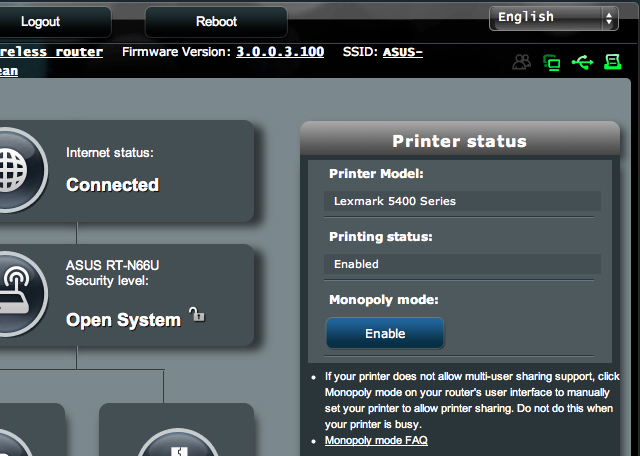This screenshot has height=456, width=640.
Task: Click the wireless router operation mode link
Action: click(x=51, y=52)
